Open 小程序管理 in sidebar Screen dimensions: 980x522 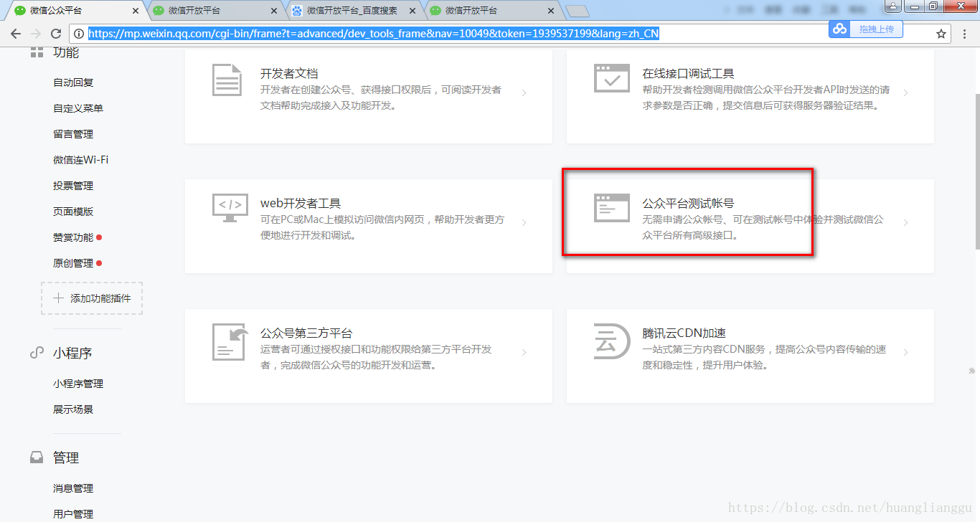click(78, 384)
